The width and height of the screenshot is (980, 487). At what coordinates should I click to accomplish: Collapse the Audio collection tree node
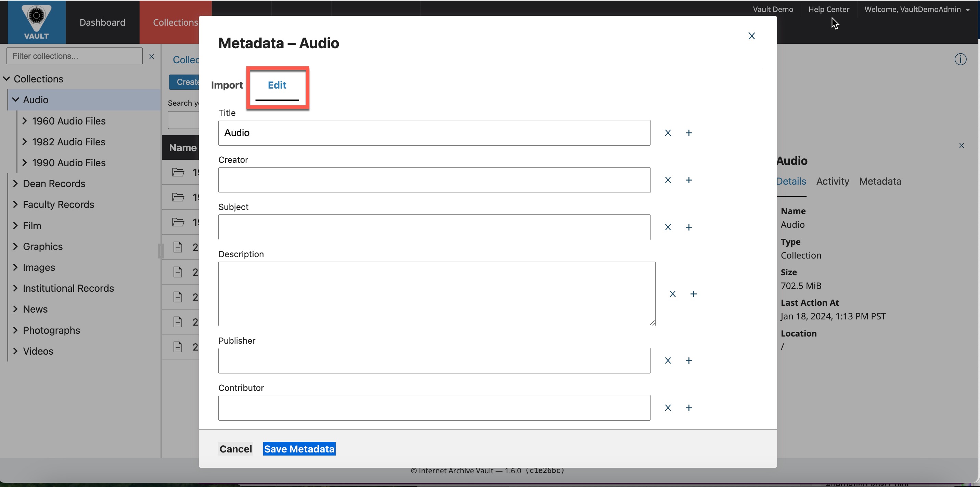click(16, 100)
